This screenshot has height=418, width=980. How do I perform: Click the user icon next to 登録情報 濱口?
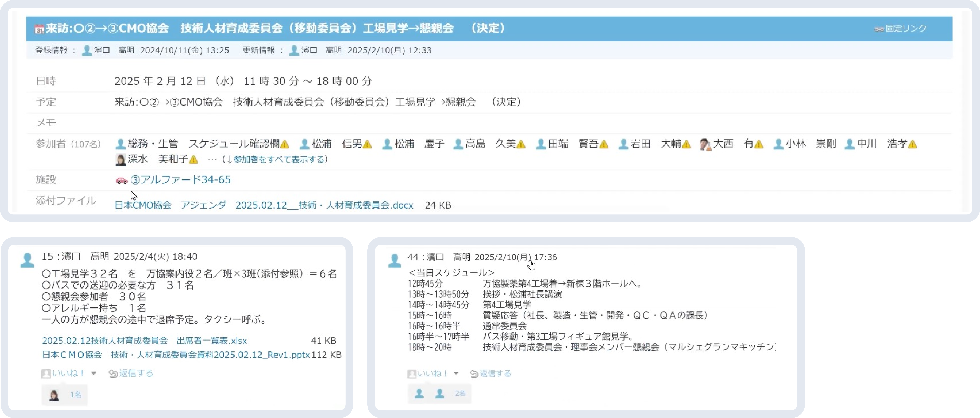click(x=87, y=50)
